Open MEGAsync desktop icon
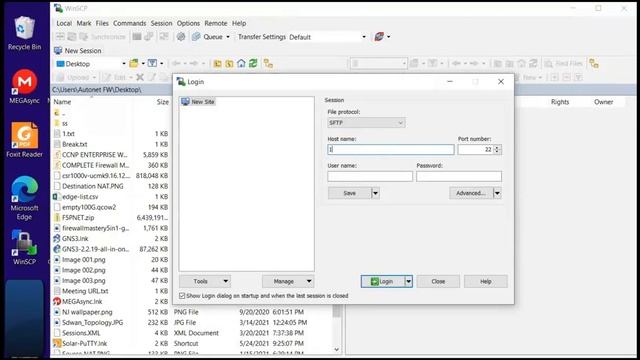Viewport: 640px width, 360px height. pyautogui.click(x=24, y=87)
